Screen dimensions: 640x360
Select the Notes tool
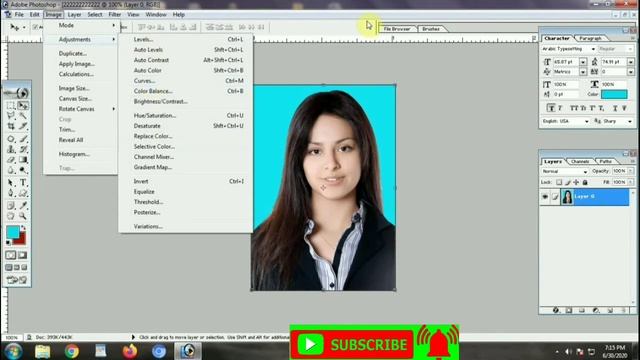click(11, 205)
